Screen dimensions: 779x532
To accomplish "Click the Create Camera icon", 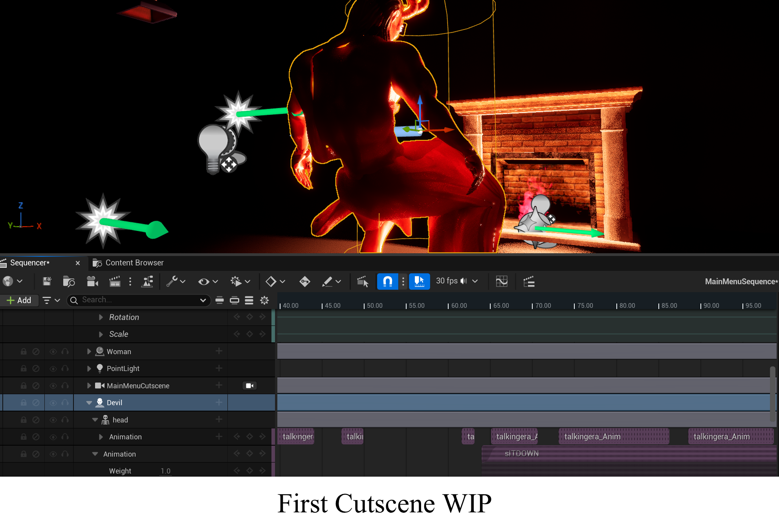I will pyautogui.click(x=92, y=281).
